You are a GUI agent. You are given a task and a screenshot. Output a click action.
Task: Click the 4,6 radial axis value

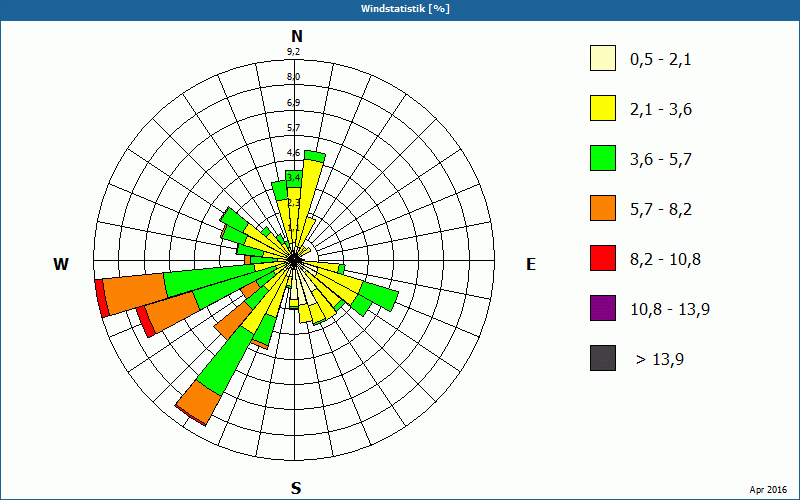pyautogui.click(x=293, y=153)
